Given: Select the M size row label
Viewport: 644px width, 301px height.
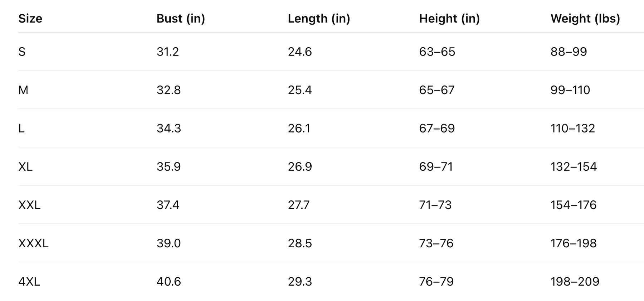Looking at the screenshot, I should [23, 90].
